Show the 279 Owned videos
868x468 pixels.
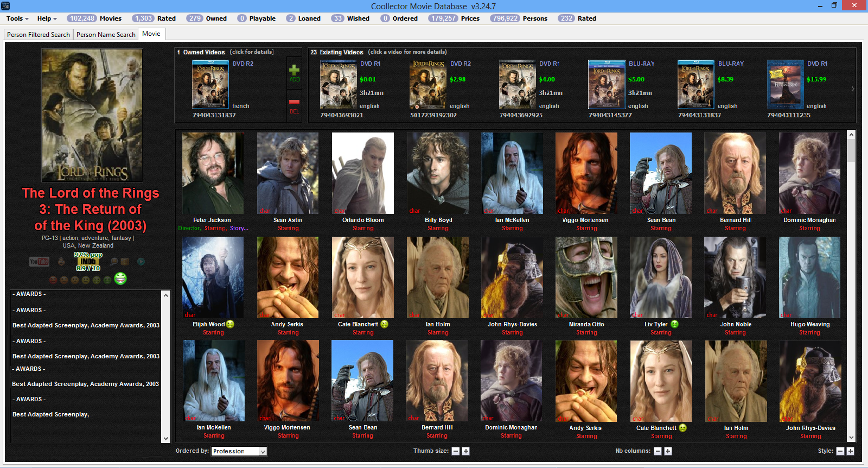(207, 18)
